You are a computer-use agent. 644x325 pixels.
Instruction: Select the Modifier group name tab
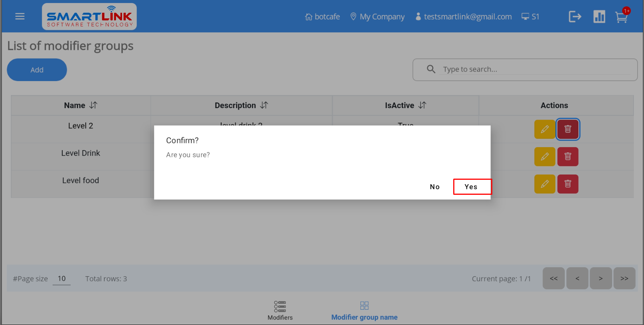[364, 310]
